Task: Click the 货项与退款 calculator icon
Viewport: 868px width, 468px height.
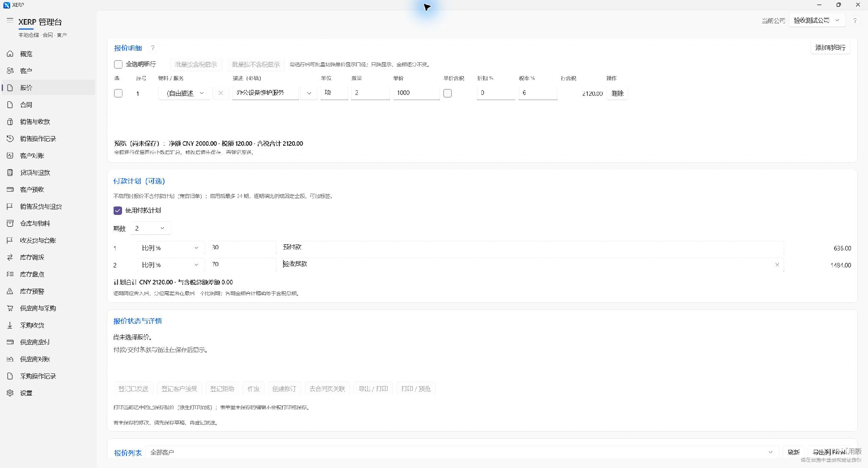Action: pyautogui.click(x=10, y=173)
